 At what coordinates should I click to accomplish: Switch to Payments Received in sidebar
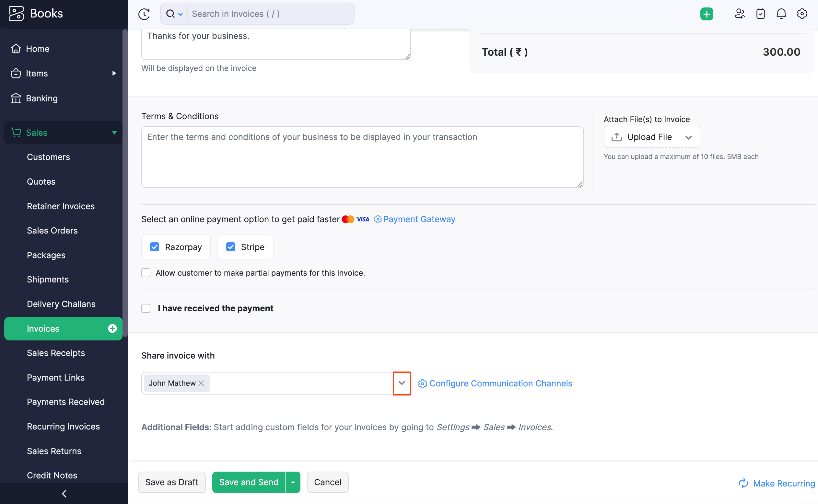(x=66, y=402)
